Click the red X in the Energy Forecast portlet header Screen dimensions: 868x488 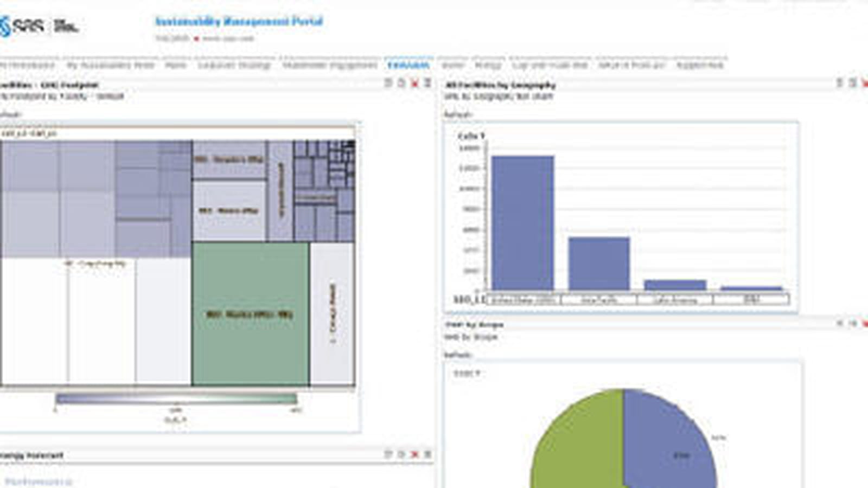415,454
